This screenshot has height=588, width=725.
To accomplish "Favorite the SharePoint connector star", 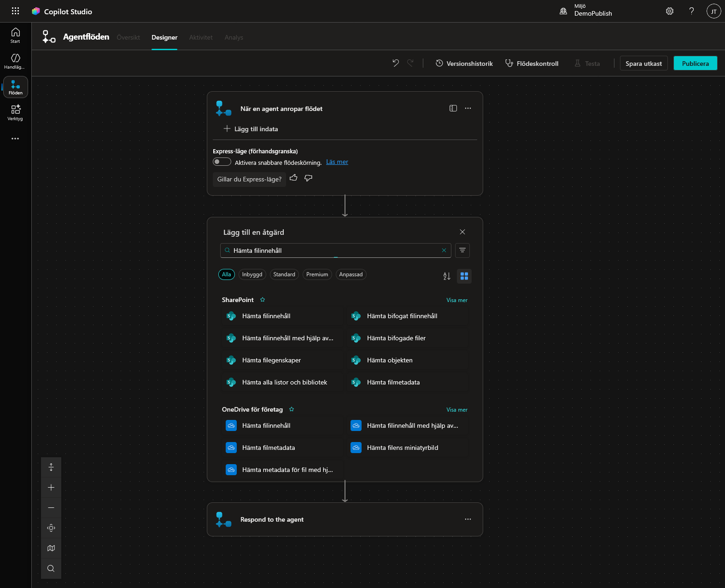I will [263, 300].
